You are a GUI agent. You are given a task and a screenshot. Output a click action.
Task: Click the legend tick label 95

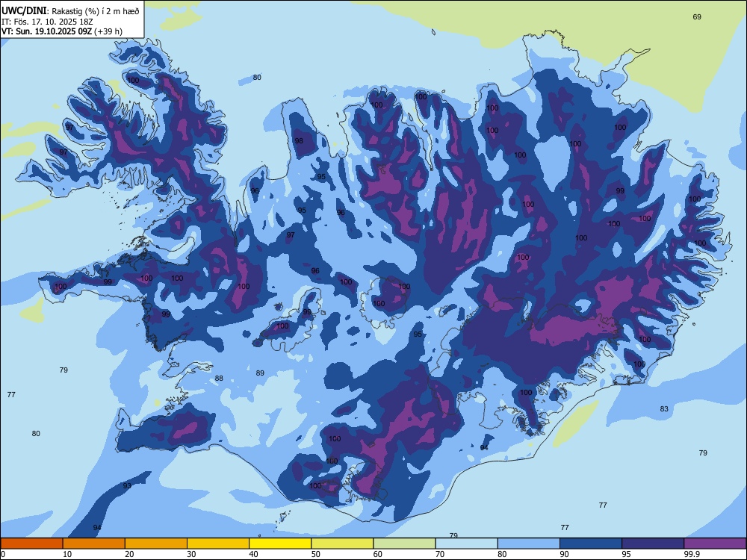click(x=627, y=554)
